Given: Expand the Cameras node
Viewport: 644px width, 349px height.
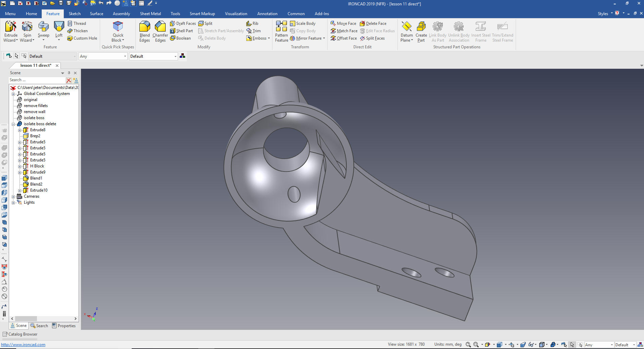Looking at the screenshot, I should click(13, 197).
